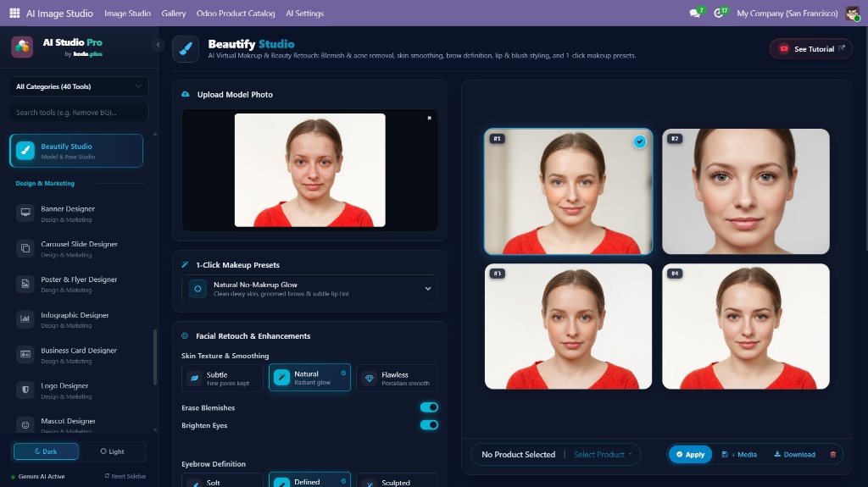Click the Beautify Studio sidebar brush icon
The image size is (868, 487).
point(25,151)
